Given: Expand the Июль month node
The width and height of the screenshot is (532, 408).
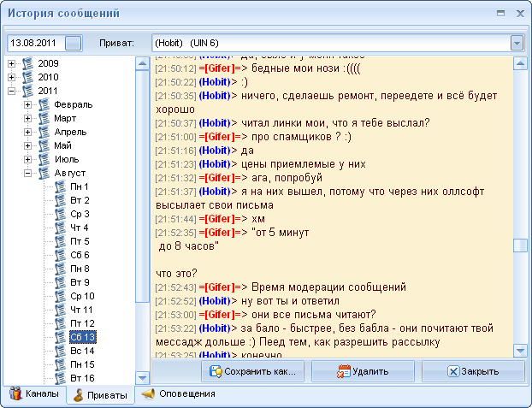Looking at the screenshot, I should pos(28,159).
